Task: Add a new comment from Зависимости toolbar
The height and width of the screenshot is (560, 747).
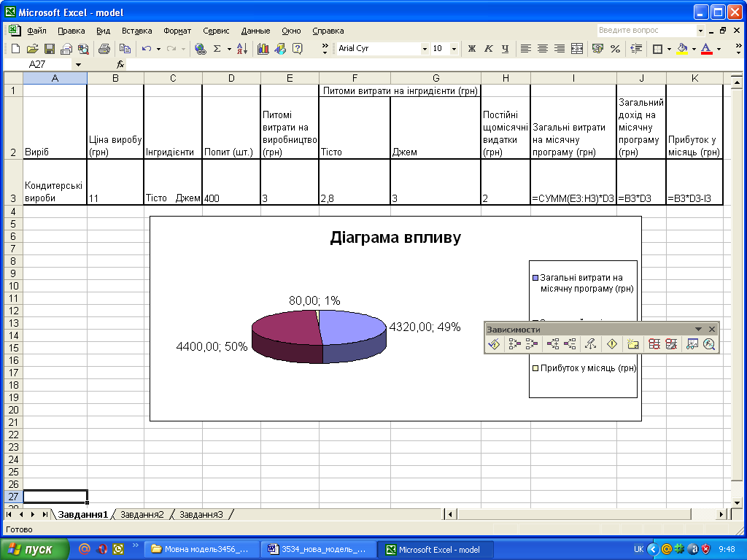Action: [x=632, y=344]
